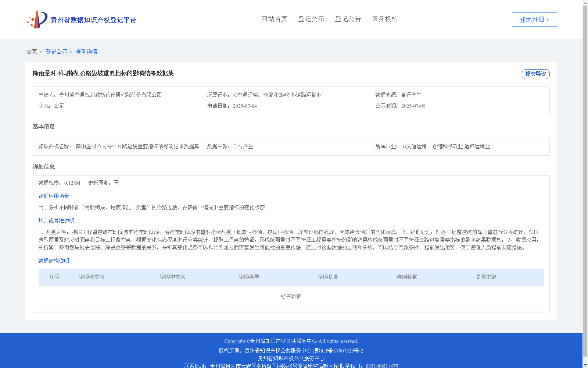The image size is (588, 368).
Task: Click the 字段英文名 column header
Action: [92, 277]
